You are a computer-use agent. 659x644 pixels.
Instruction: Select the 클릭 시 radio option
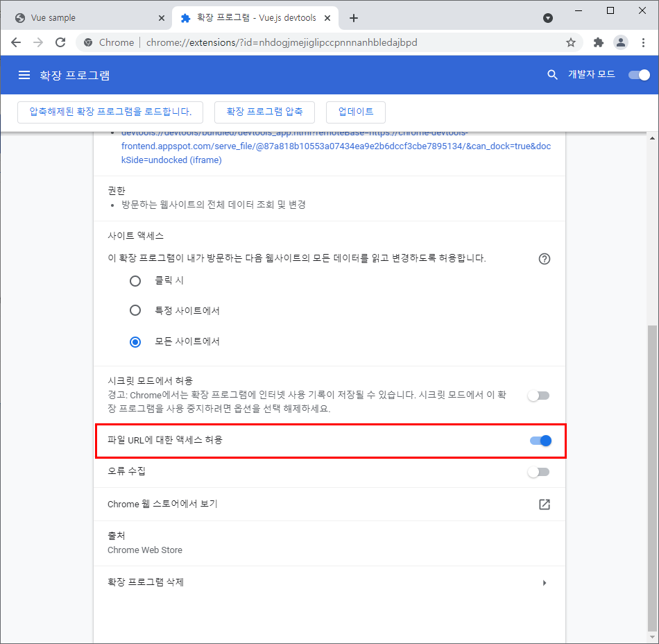click(x=135, y=281)
